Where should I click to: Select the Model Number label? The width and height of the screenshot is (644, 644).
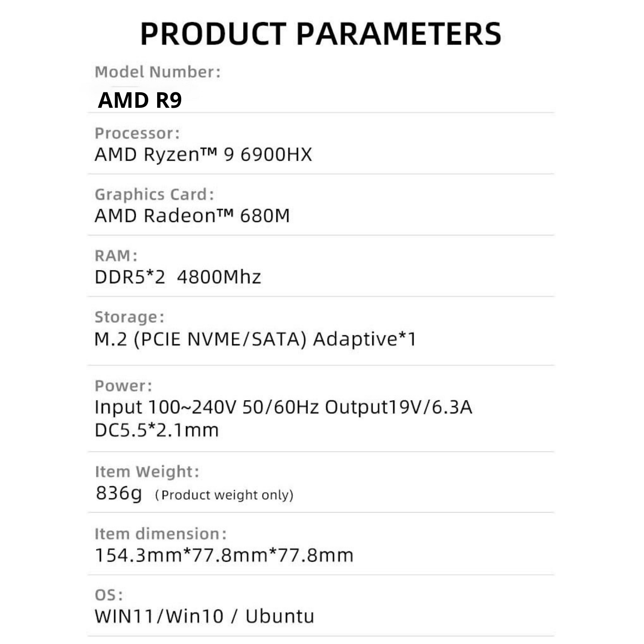(158, 72)
